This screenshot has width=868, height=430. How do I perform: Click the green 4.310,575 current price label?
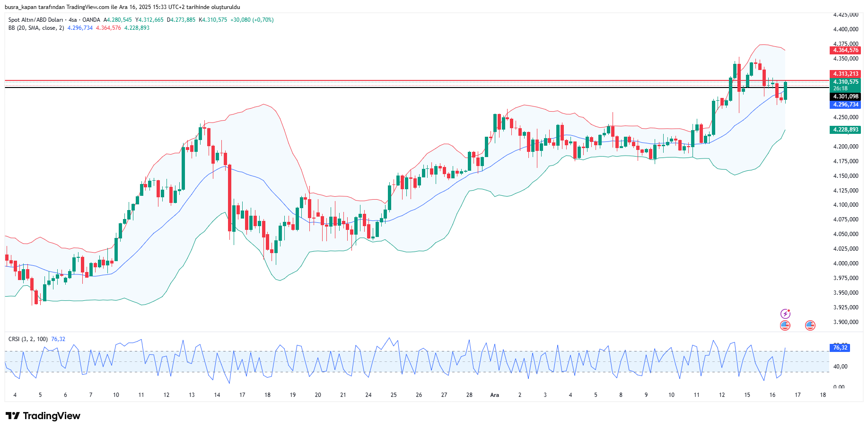point(845,82)
